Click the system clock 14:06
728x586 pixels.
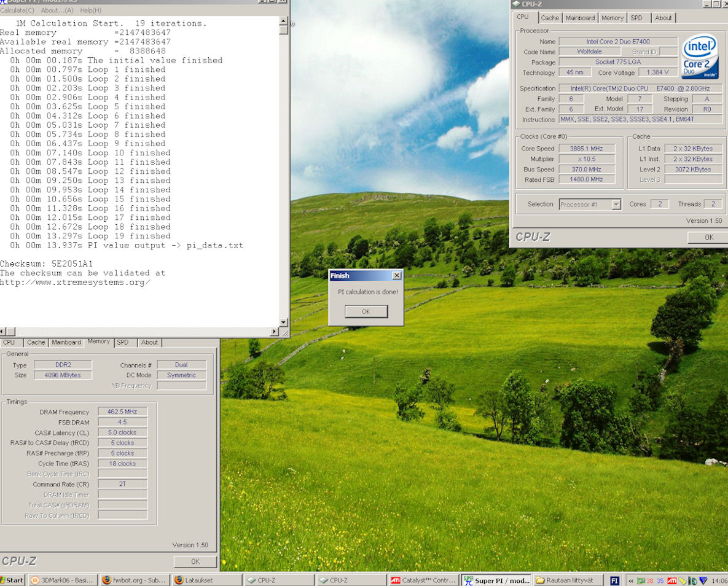719,580
